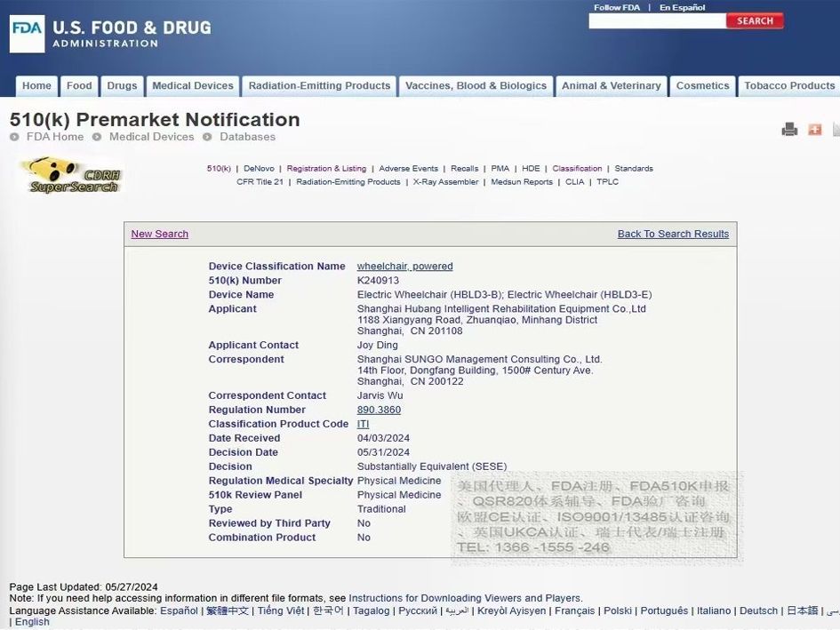Screen dimensions: 840x630
Task: Open the Drugs tab
Action: tap(122, 85)
